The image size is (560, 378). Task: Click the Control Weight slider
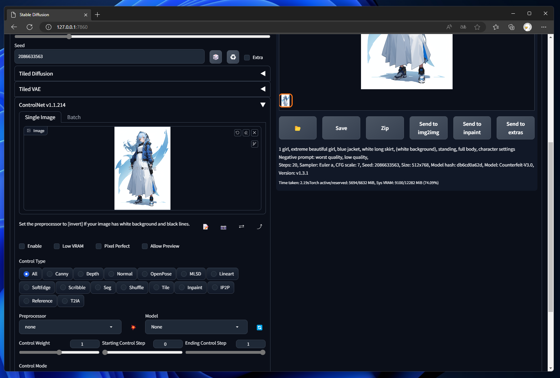tap(59, 352)
